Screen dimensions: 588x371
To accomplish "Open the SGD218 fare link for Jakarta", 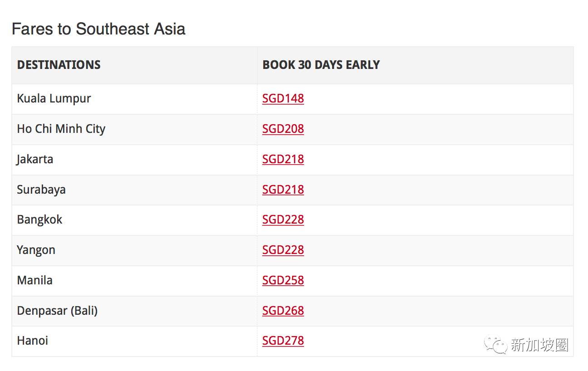I will click(x=283, y=159).
